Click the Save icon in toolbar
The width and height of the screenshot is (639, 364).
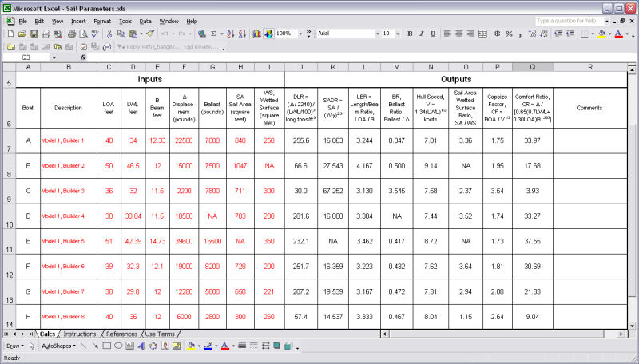(34, 34)
